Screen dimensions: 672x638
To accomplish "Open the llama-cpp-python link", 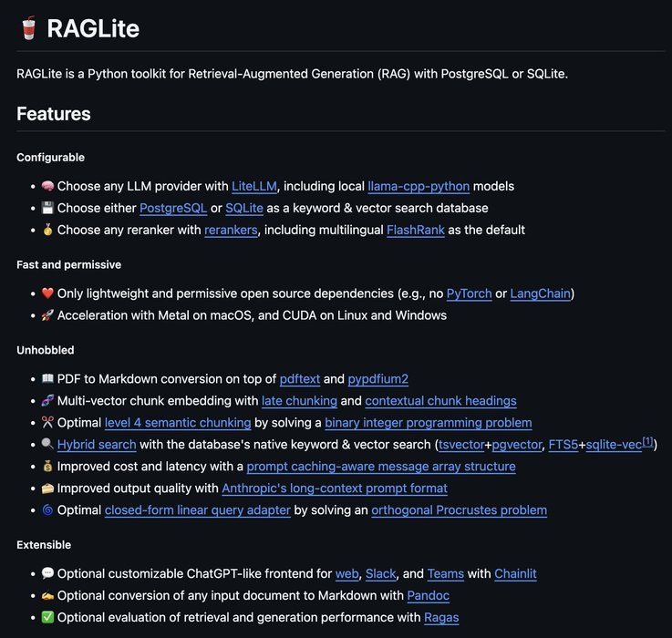I will [x=419, y=186].
